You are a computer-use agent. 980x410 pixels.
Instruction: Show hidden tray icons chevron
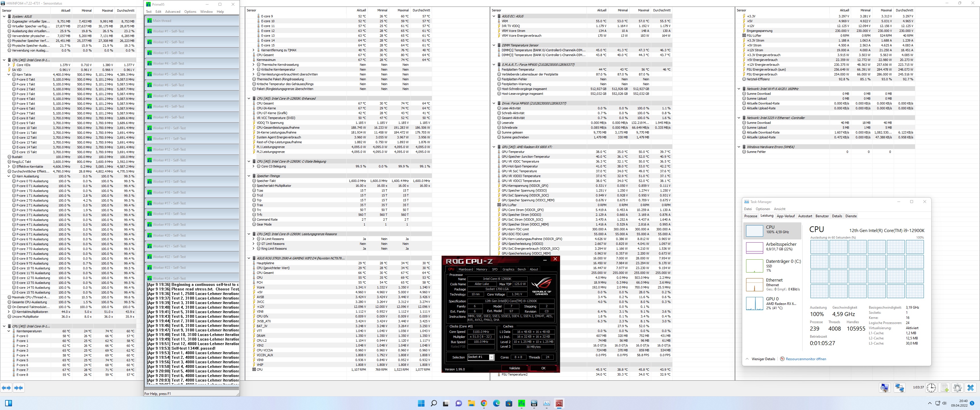pyautogui.click(x=929, y=403)
